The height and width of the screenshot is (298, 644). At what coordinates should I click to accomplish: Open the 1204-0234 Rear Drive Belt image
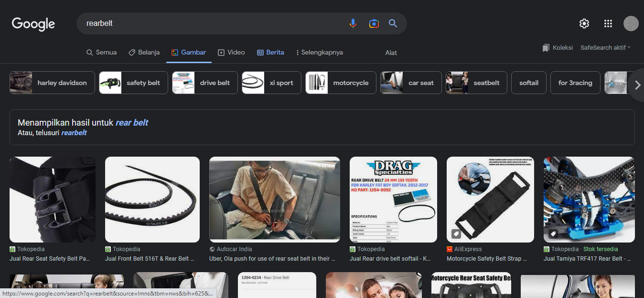coord(277,285)
